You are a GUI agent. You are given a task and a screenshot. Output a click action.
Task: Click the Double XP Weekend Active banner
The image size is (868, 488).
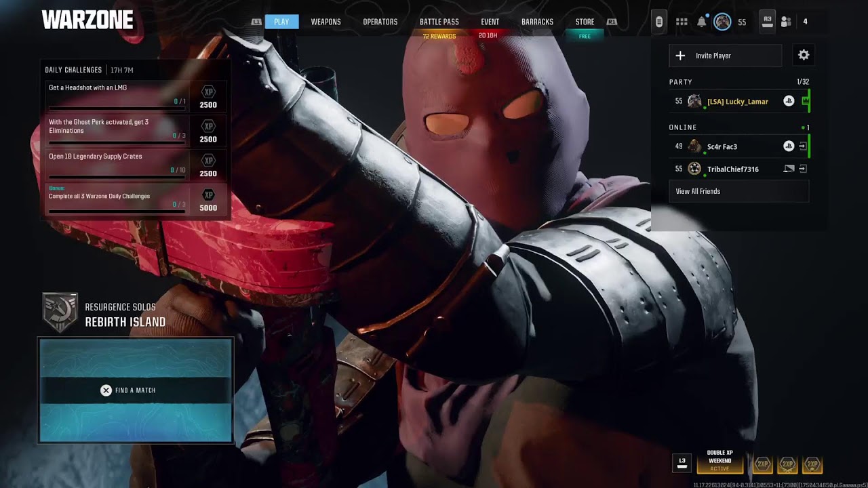coord(719,461)
